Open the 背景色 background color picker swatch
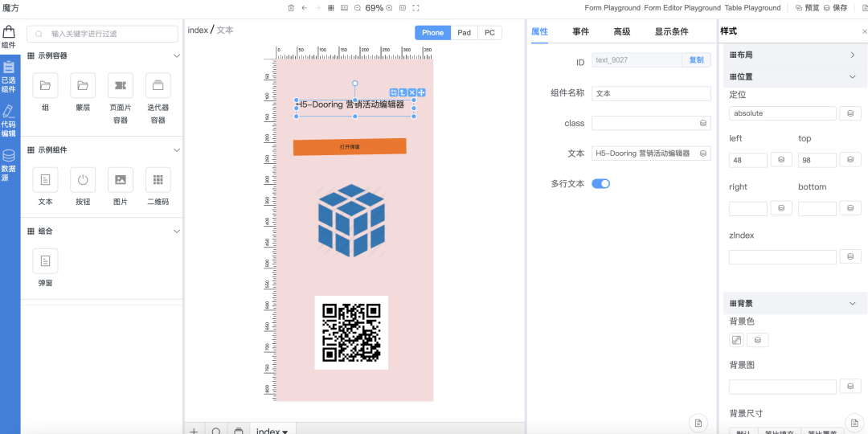This screenshot has height=434, width=868. pyautogui.click(x=736, y=340)
